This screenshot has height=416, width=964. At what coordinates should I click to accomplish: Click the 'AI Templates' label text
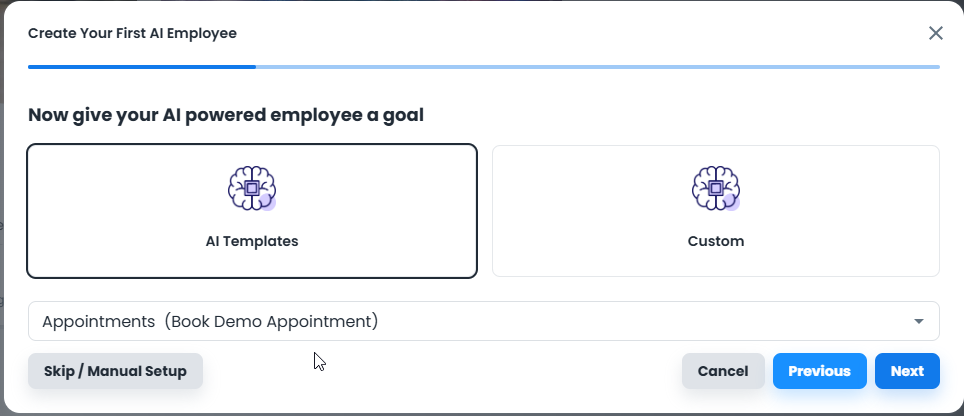tap(252, 241)
